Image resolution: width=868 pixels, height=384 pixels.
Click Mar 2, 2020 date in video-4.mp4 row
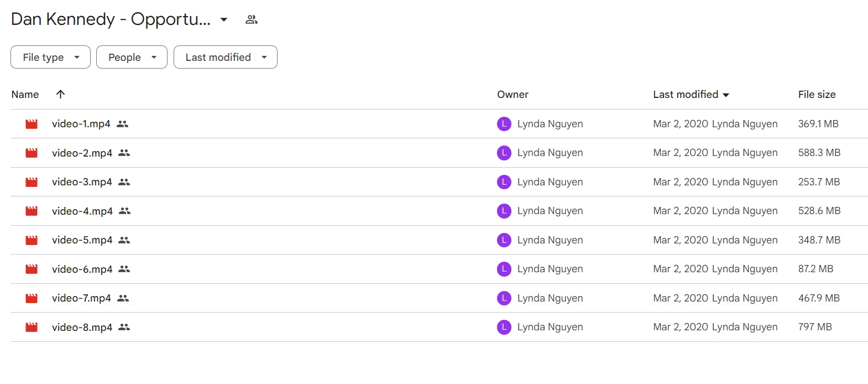point(681,211)
